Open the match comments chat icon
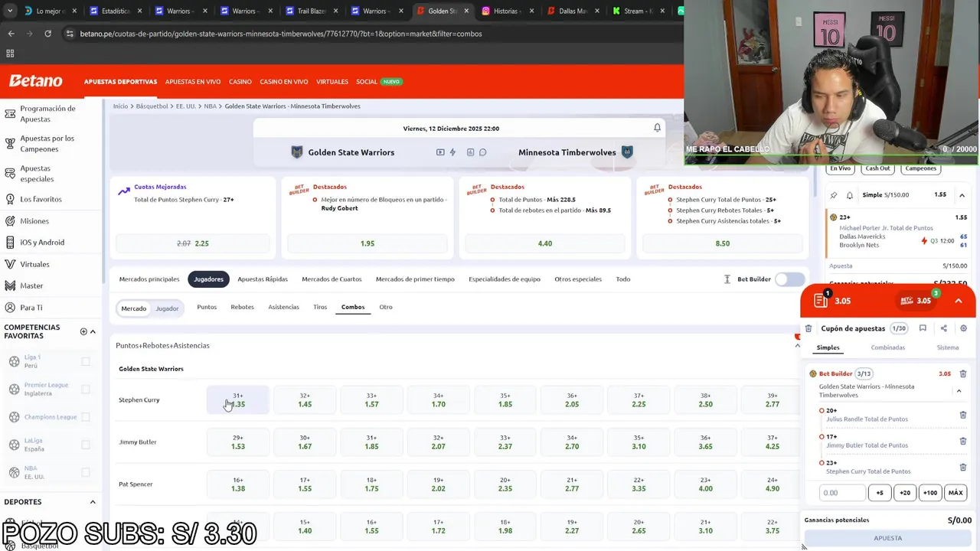Image resolution: width=980 pixels, height=551 pixels. coord(483,152)
